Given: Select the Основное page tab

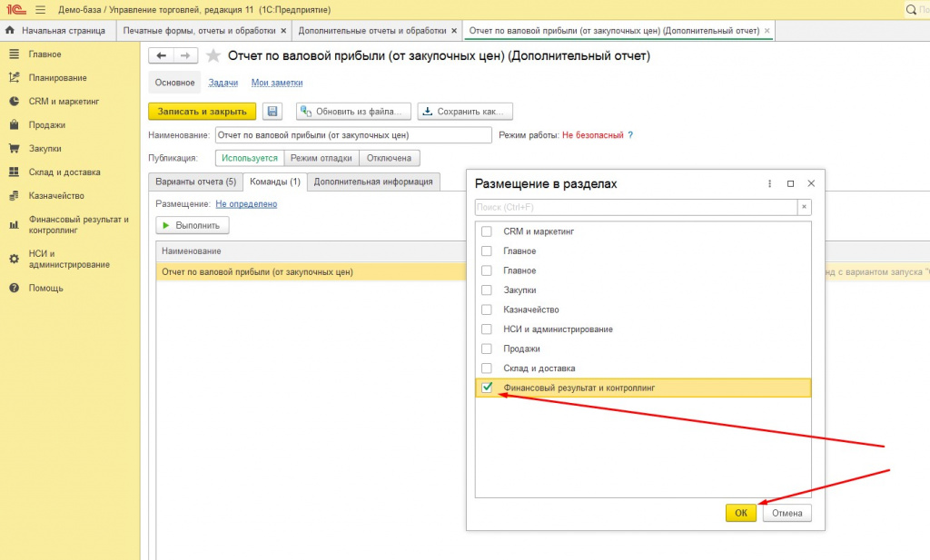Looking at the screenshot, I should 175,83.
